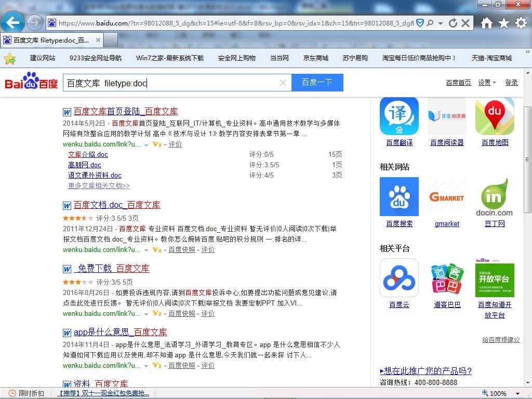Expand URL dropdown arrow under 免费下载 result
The image size is (532, 399).
[x=146, y=314]
